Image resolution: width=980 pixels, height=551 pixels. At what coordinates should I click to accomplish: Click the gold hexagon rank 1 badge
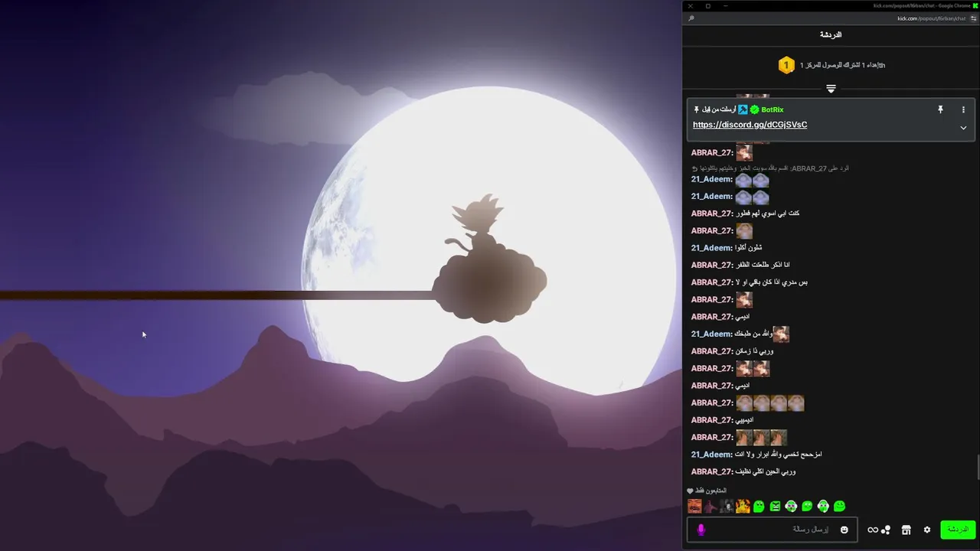pyautogui.click(x=786, y=65)
